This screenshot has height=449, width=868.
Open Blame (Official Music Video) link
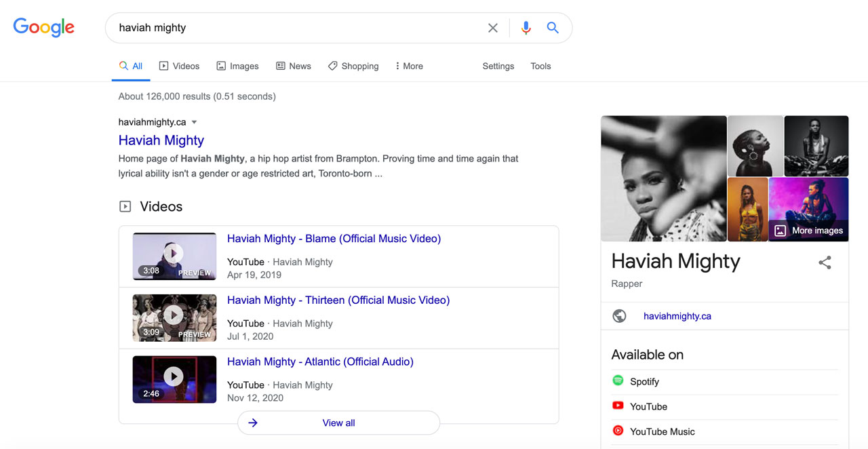334,239
